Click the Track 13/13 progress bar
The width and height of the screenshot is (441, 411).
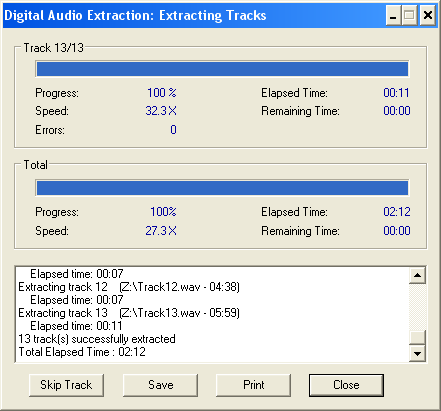pos(222,69)
